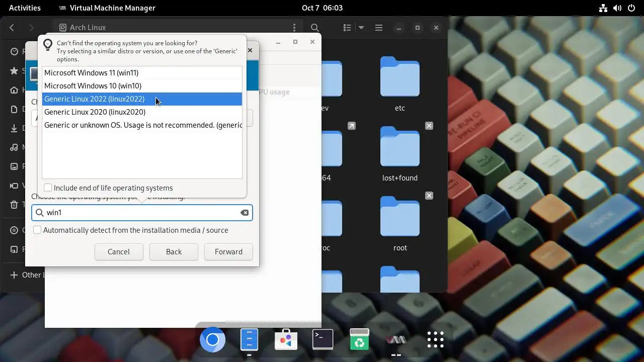Click the search magnifier in OS field

pos(40,213)
